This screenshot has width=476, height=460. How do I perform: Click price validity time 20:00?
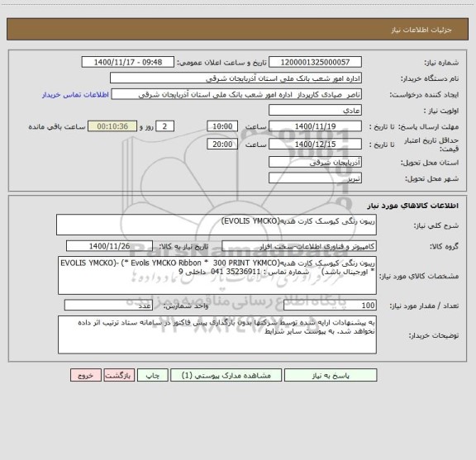[x=222, y=145]
